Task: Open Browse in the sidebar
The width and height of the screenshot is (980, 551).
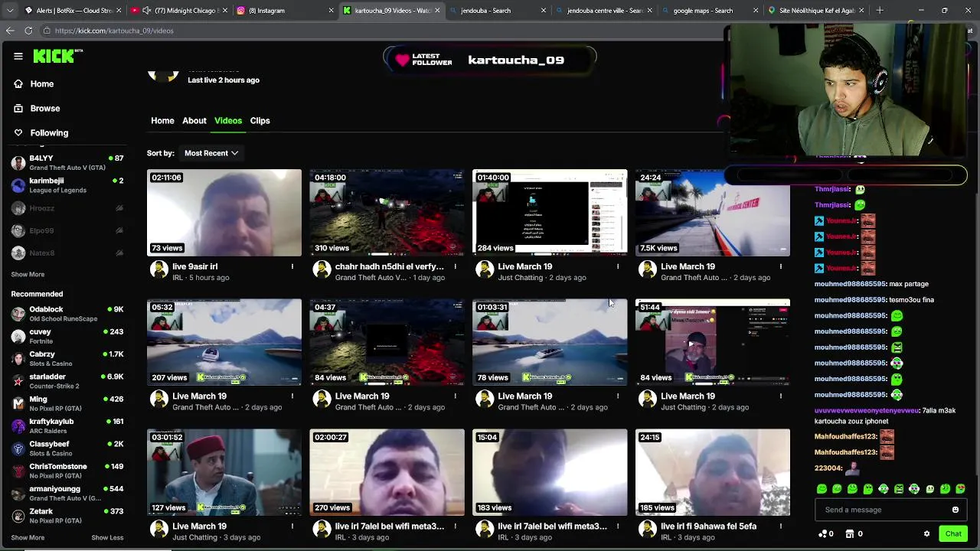Action: point(38,108)
